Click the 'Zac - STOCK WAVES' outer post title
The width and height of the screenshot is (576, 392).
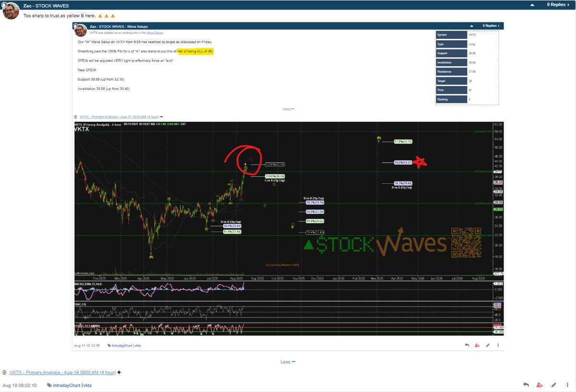(x=46, y=5)
